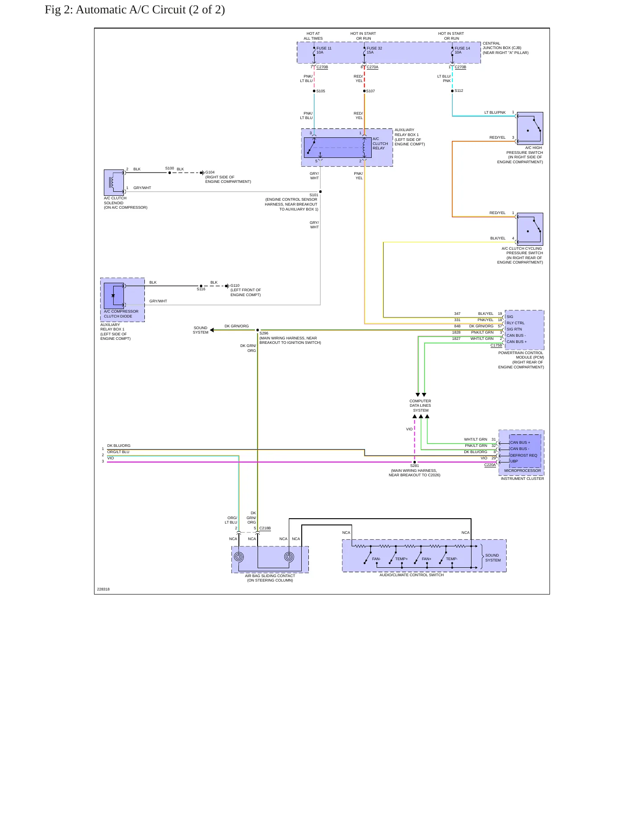Click circuit number 848

(x=457, y=326)
